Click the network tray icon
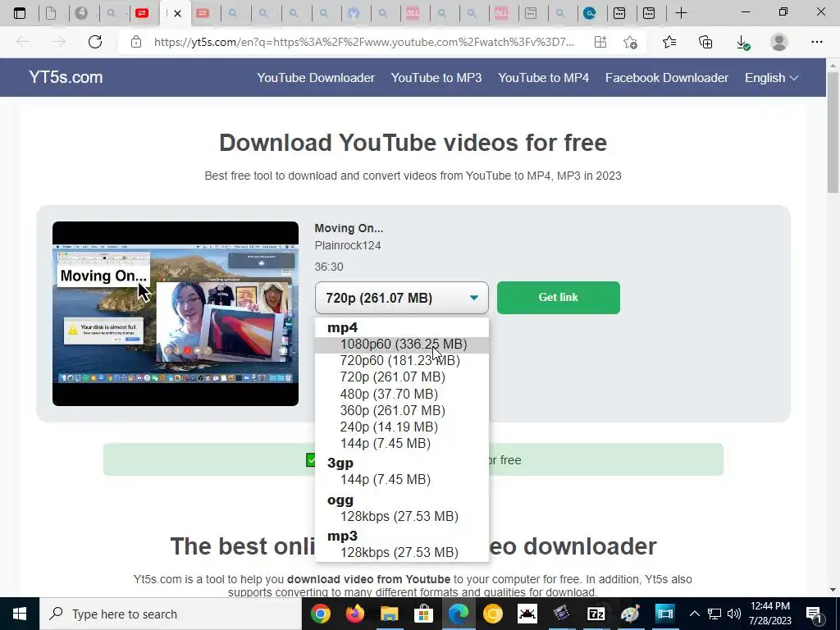840x630 pixels. click(714, 614)
